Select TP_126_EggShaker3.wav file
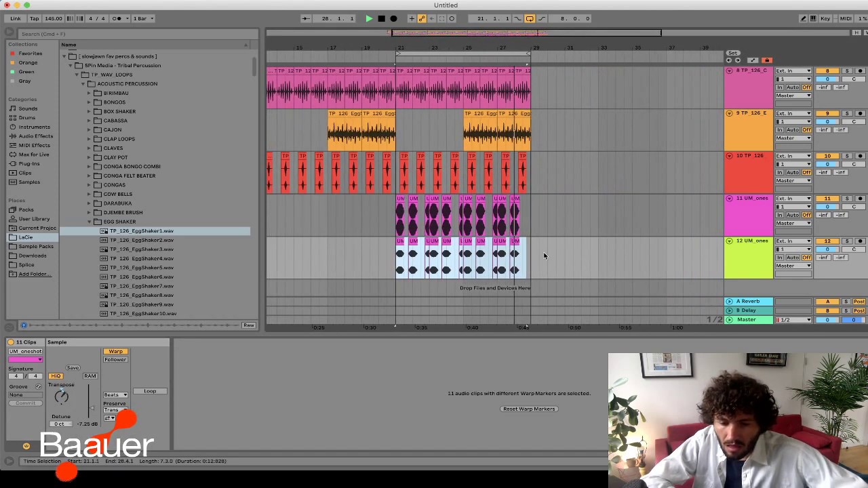 coord(142,249)
